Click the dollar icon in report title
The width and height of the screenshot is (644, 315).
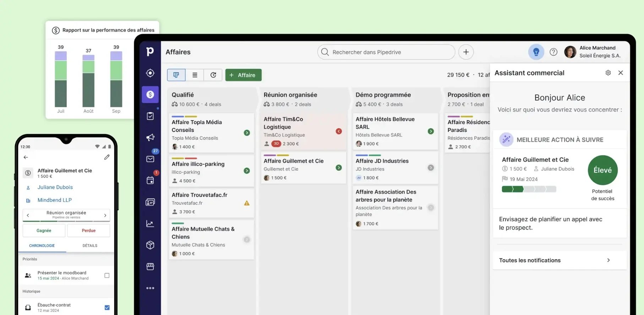(56, 30)
